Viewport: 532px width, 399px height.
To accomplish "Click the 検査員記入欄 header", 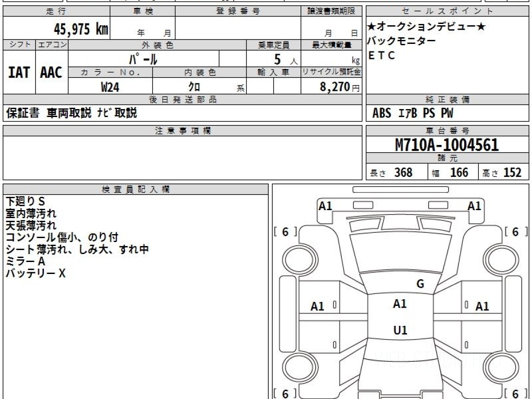I will coord(136,189).
